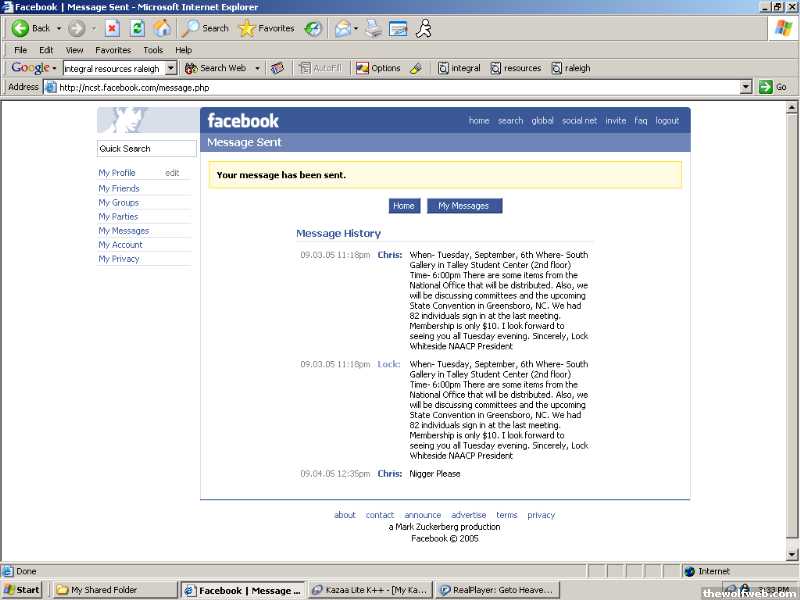Image resolution: width=800 pixels, height=600 pixels.
Task: Open My Profile sidebar link
Action: click(x=117, y=173)
